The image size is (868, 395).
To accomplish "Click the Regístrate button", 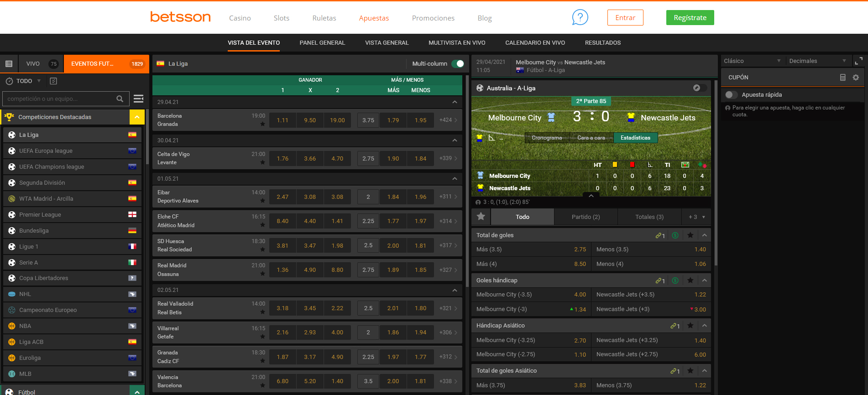I will tap(690, 18).
